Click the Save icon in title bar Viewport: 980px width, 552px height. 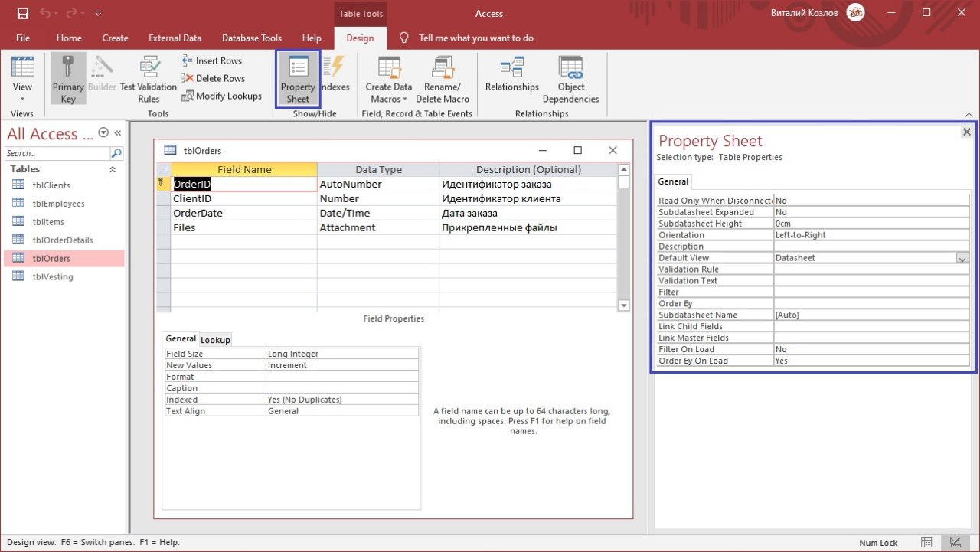pos(22,13)
